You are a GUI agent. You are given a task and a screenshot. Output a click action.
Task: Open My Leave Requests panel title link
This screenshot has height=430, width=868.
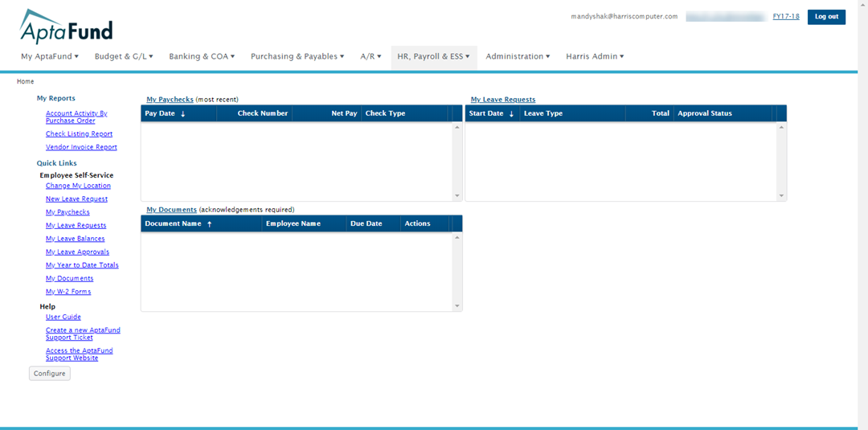pos(503,100)
